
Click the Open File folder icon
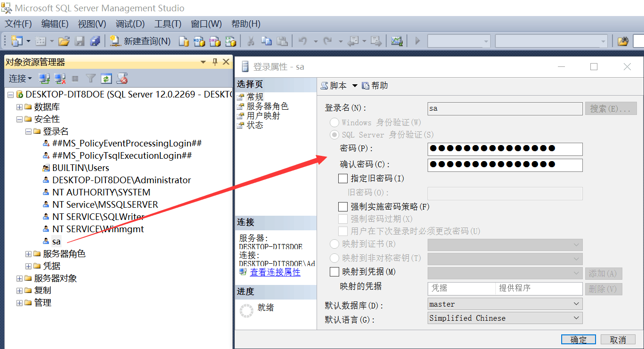[x=64, y=41]
